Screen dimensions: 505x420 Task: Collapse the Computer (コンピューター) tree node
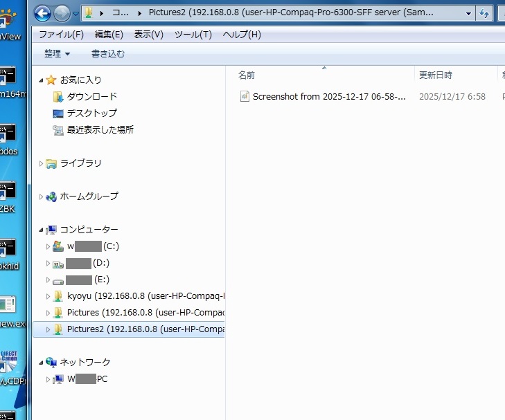pos(41,230)
